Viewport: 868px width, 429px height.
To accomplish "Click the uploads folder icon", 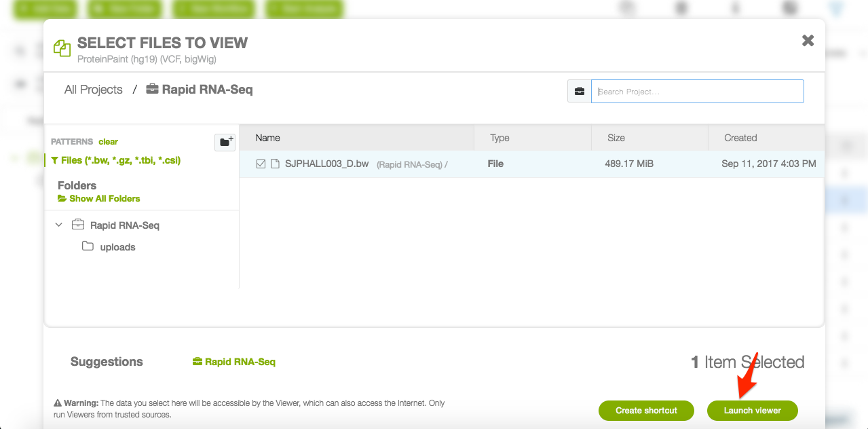I will pos(88,246).
